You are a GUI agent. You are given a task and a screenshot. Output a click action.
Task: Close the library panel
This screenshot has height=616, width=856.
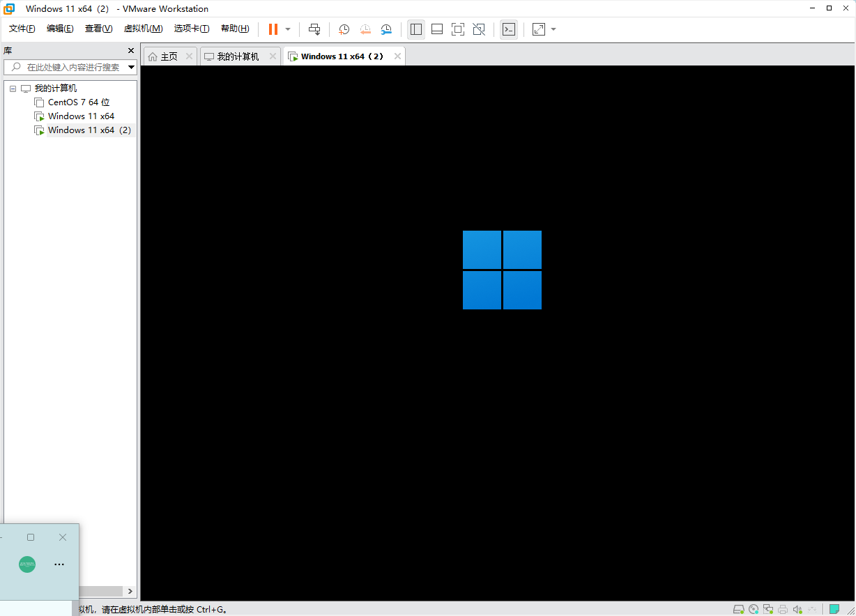tap(130, 51)
